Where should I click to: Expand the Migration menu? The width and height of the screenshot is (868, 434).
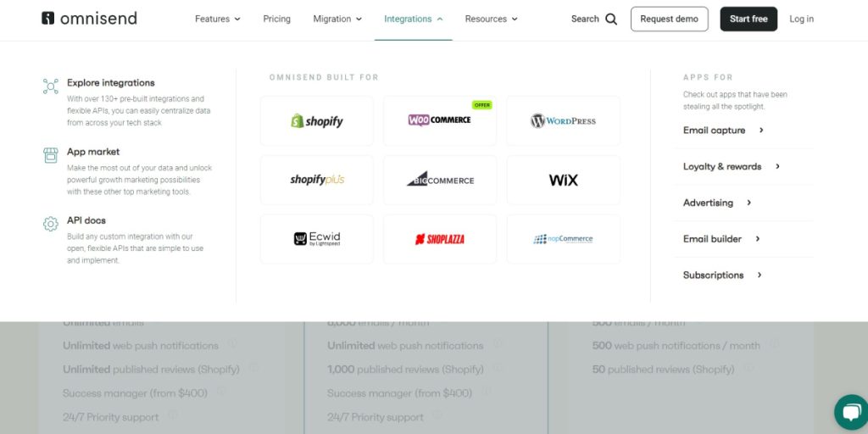pyautogui.click(x=337, y=19)
